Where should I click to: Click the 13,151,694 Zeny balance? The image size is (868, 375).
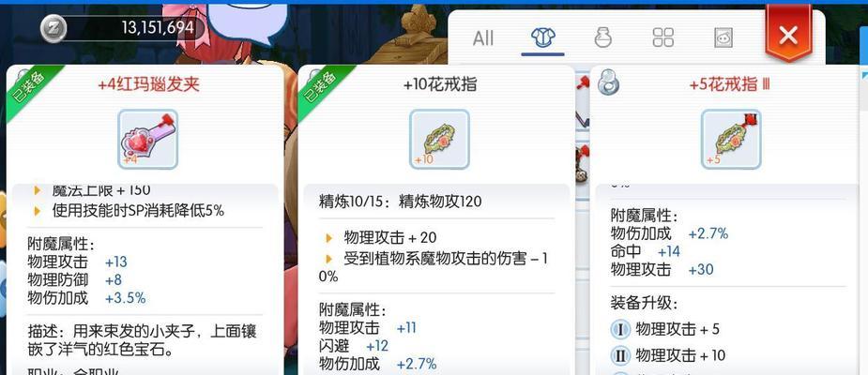[x=158, y=27]
